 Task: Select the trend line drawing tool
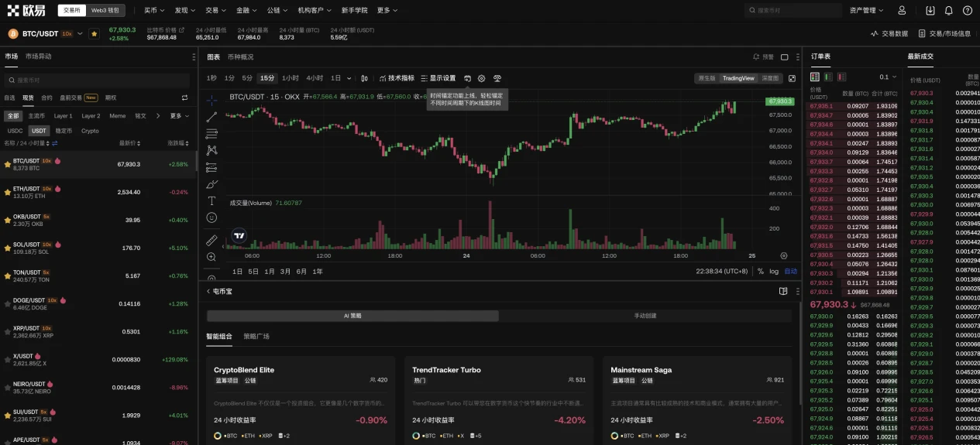pyautogui.click(x=211, y=117)
